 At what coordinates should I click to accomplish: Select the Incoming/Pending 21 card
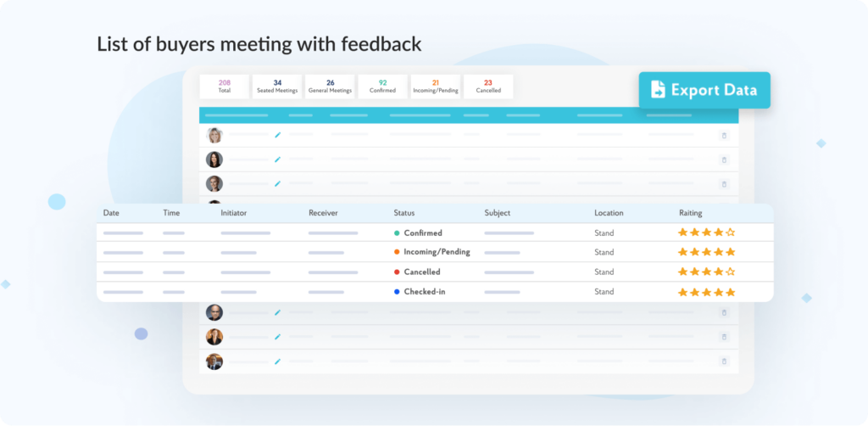pos(436,87)
